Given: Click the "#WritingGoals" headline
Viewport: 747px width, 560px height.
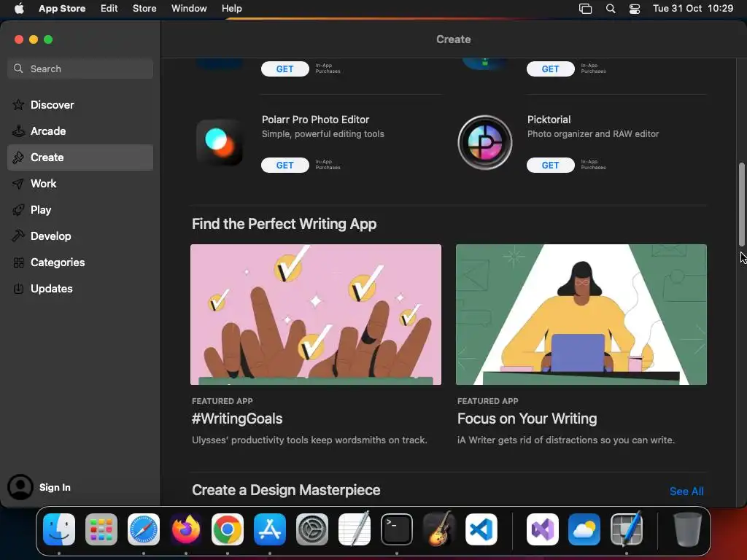Looking at the screenshot, I should coord(237,419).
